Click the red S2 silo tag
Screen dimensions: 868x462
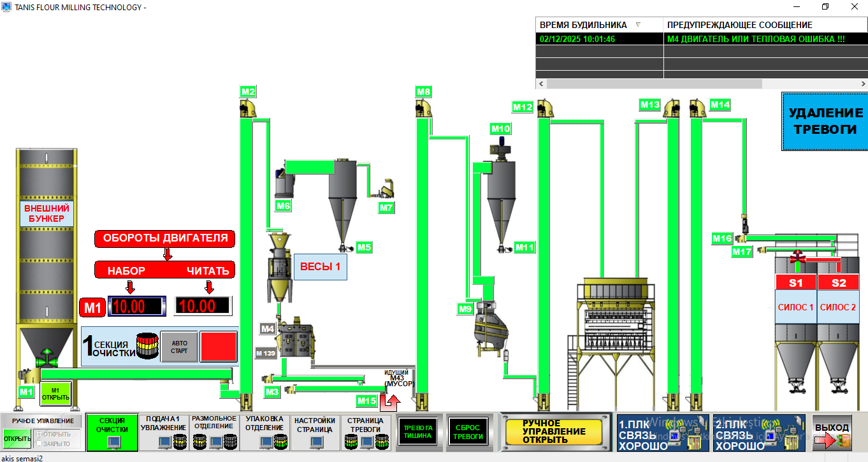coord(839,282)
